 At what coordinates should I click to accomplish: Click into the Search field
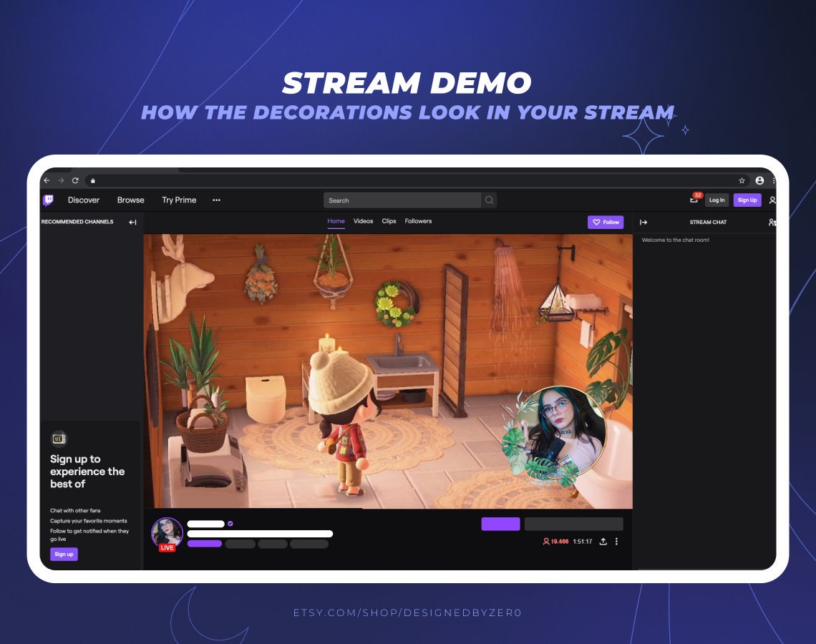coord(403,200)
